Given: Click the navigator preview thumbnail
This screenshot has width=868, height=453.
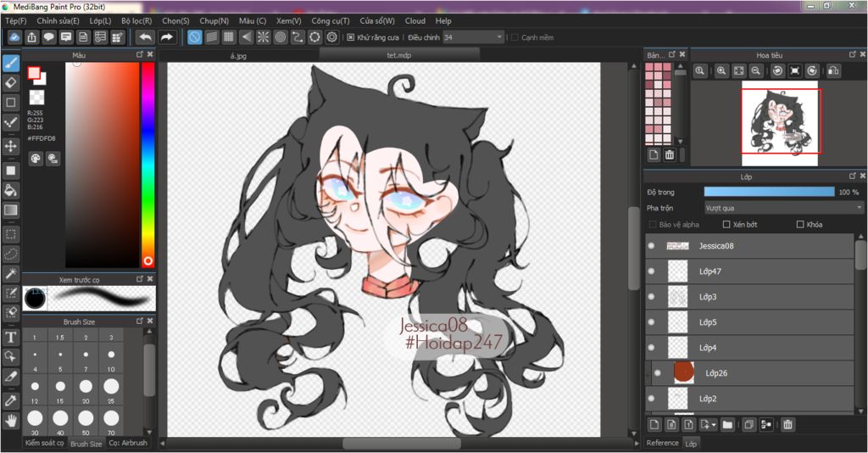Looking at the screenshot, I should click(x=780, y=123).
